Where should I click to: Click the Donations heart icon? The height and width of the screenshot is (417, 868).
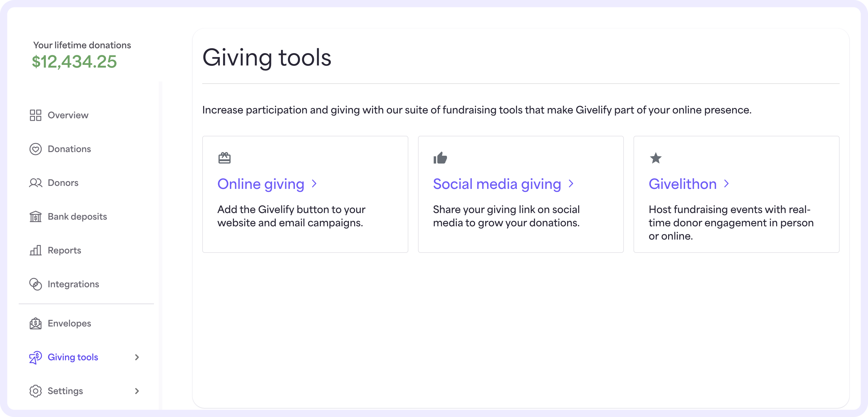[x=35, y=149]
